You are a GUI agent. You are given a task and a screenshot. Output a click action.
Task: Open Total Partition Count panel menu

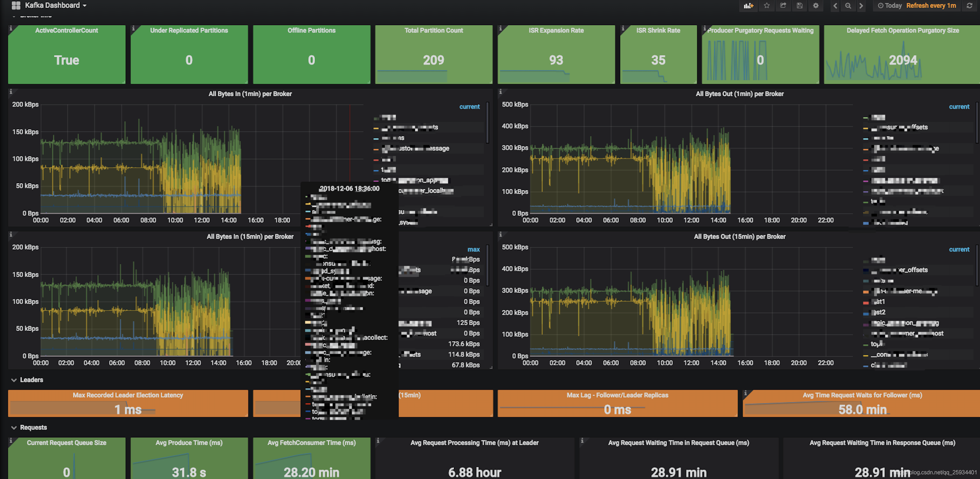[434, 30]
